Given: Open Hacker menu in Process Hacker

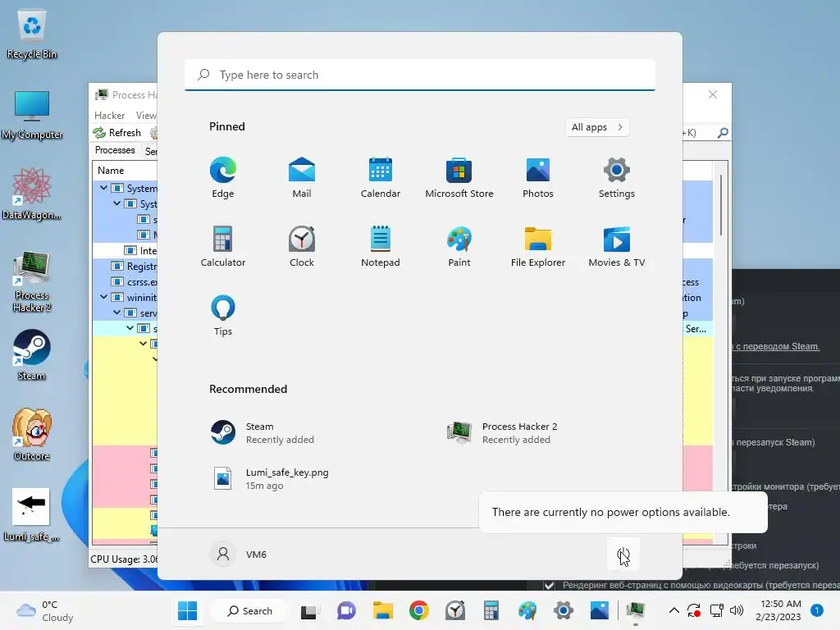Looking at the screenshot, I should [x=109, y=116].
